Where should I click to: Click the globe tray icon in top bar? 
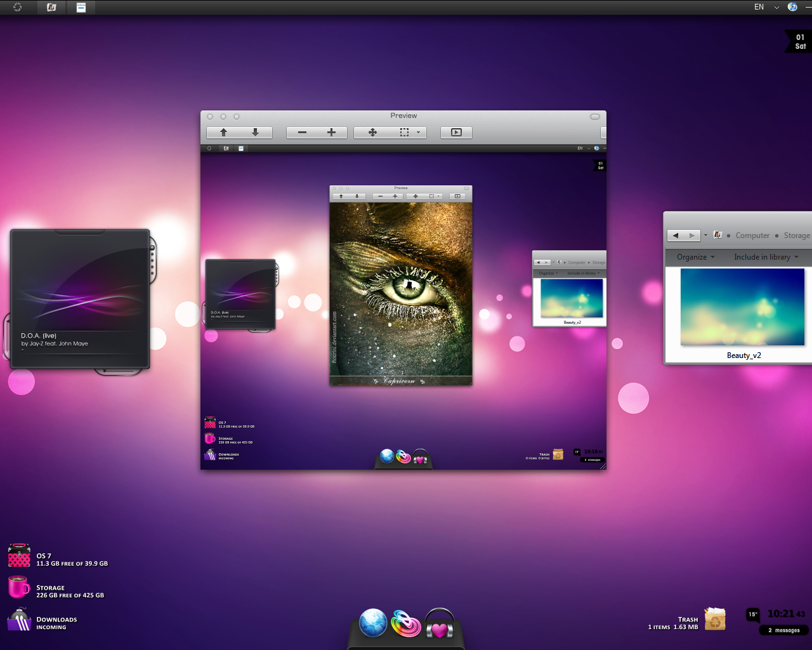coord(792,7)
